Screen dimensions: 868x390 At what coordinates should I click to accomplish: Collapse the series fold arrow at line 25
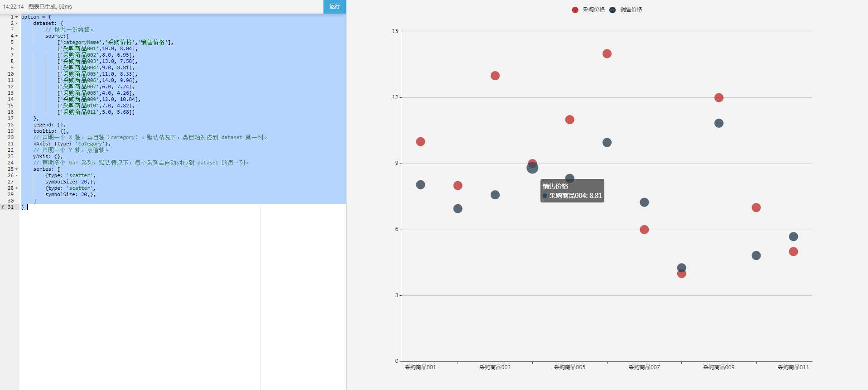pos(17,169)
